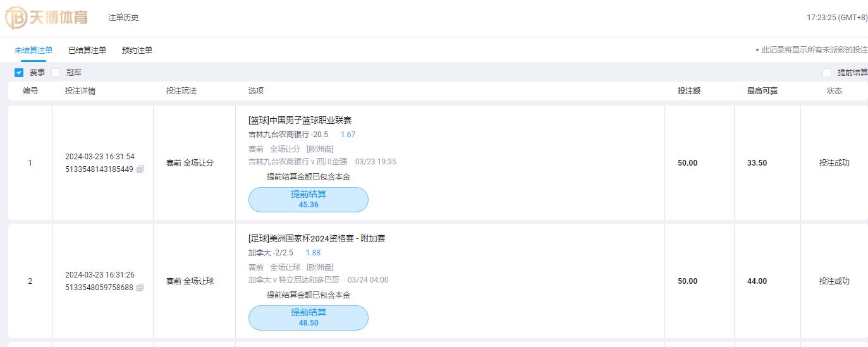Click 赛前 全场让球 play type cell

point(190,281)
